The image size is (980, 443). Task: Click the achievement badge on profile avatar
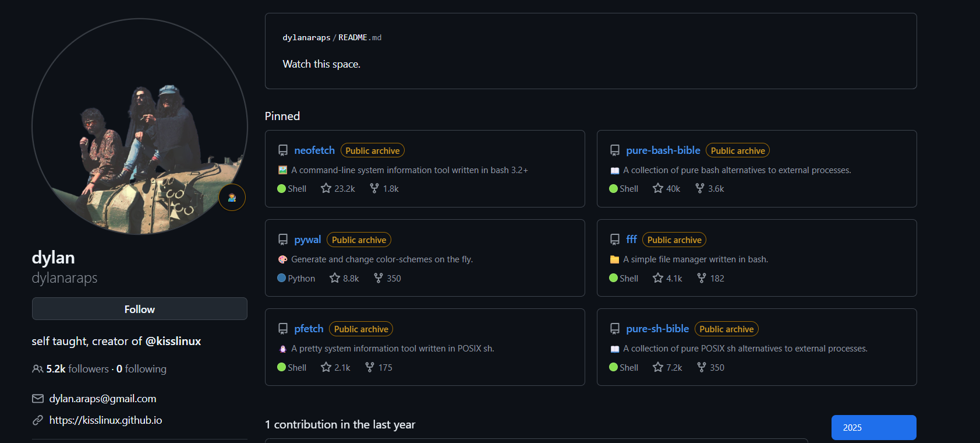coord(232,198)
